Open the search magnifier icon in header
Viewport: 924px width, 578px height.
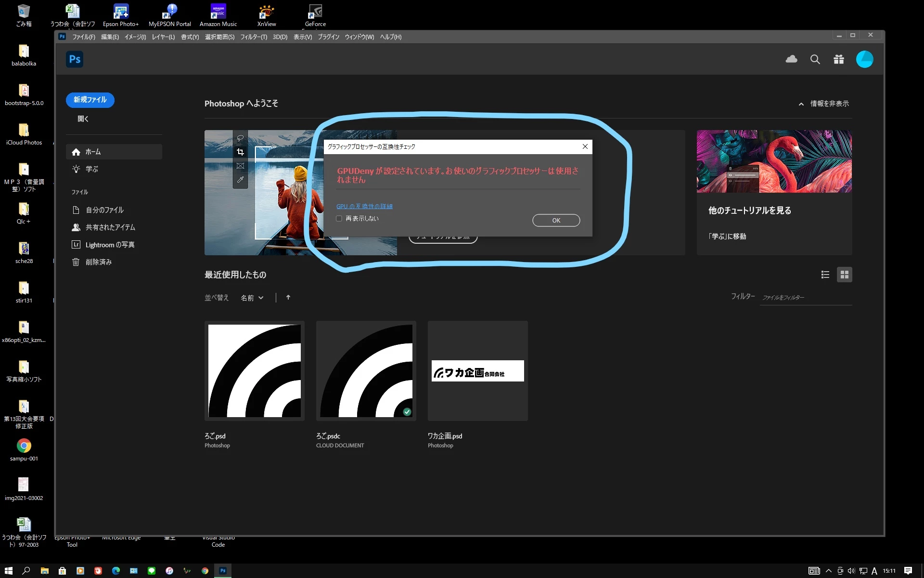pyautogui.click(x=815, y=59)
